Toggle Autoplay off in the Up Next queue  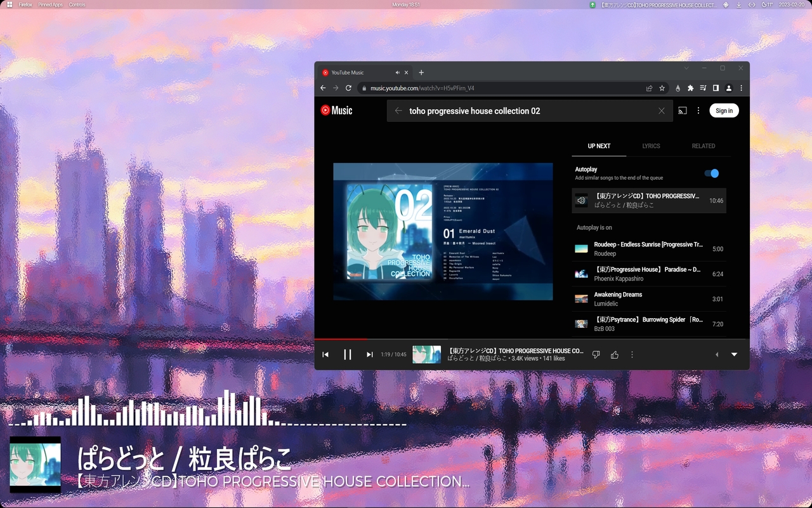(712, 173)
